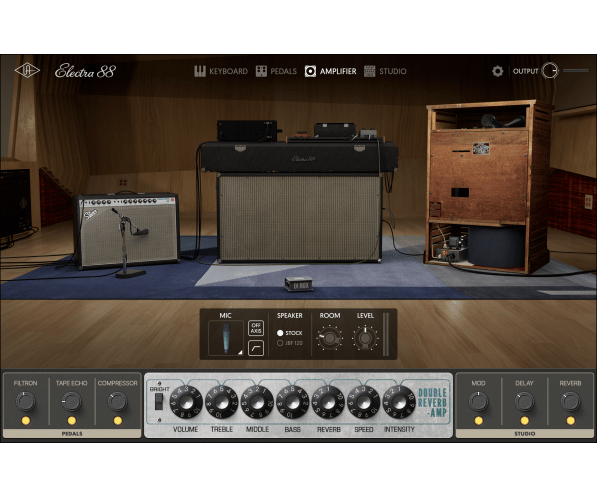Toggle the Filtron pedal LED

coord(26,421)
